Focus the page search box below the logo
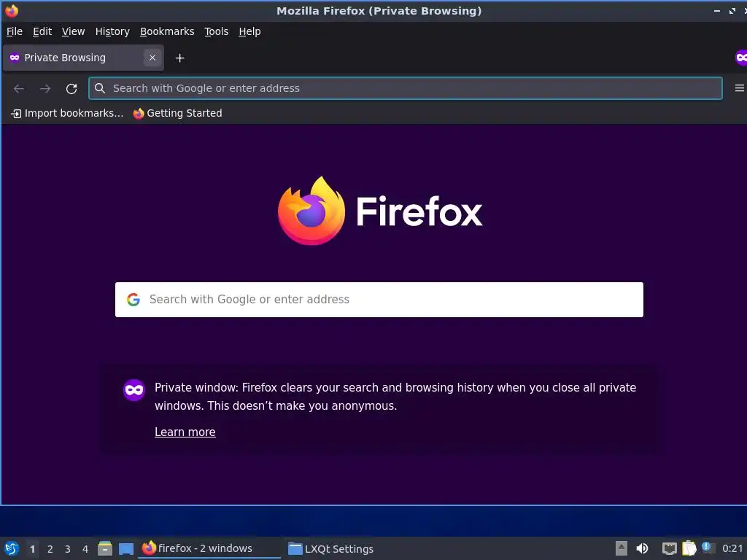 coord(379,300)
